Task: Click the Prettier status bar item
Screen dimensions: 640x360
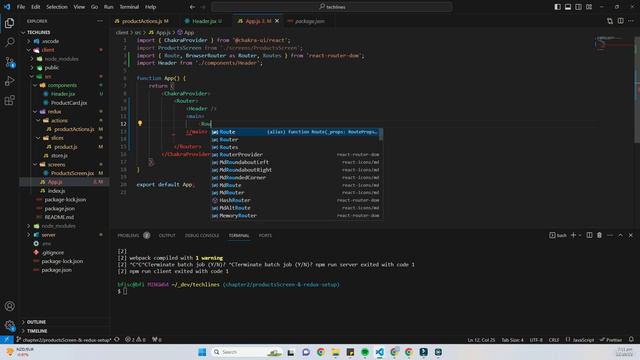Action: 611,340
